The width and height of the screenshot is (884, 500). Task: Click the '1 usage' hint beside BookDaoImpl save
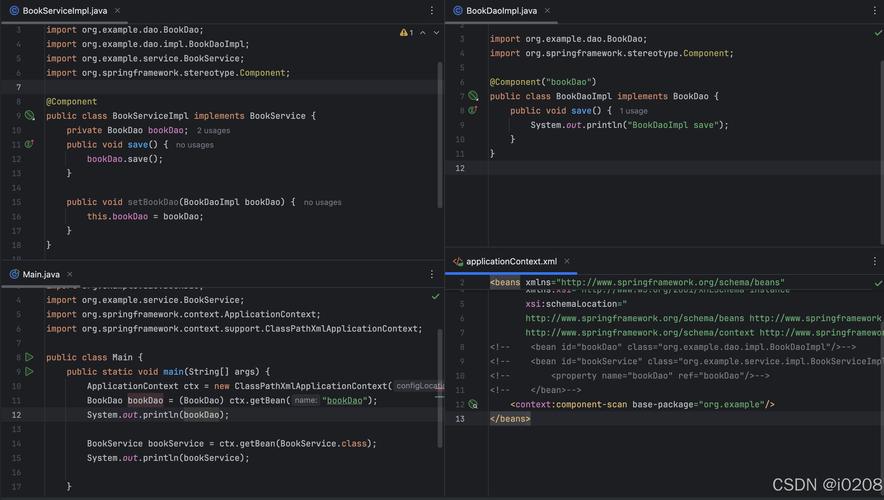tap(633, 111)
